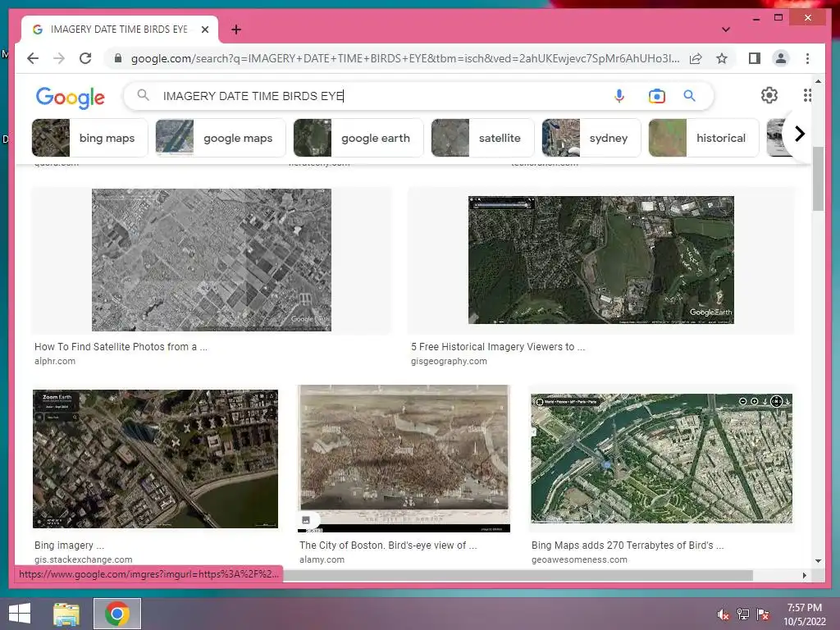Close the IMAGERY DATE TIME tab
Viewport: 840px width, 630px height.
205,30
